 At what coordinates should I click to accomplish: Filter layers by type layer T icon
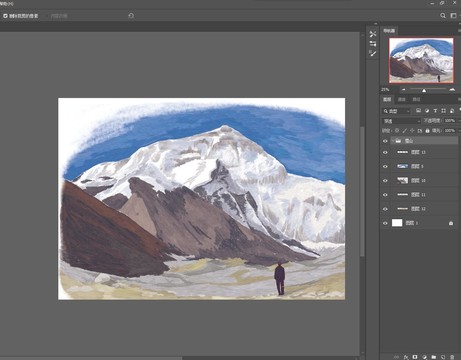tap(435, 111)
